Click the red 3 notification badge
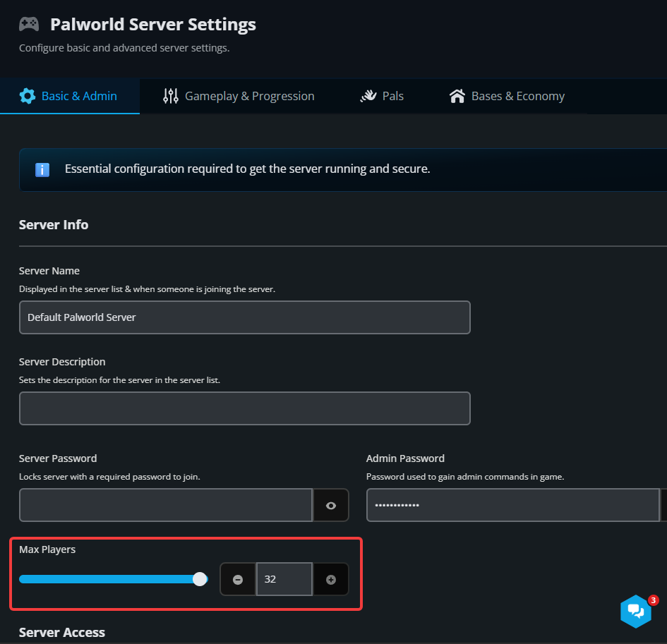667x644 pixels. [654, 600]
